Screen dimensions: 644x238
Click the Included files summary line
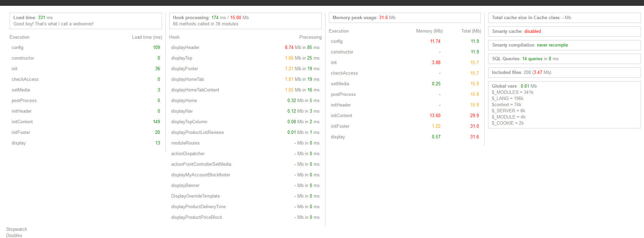[521, 73]
